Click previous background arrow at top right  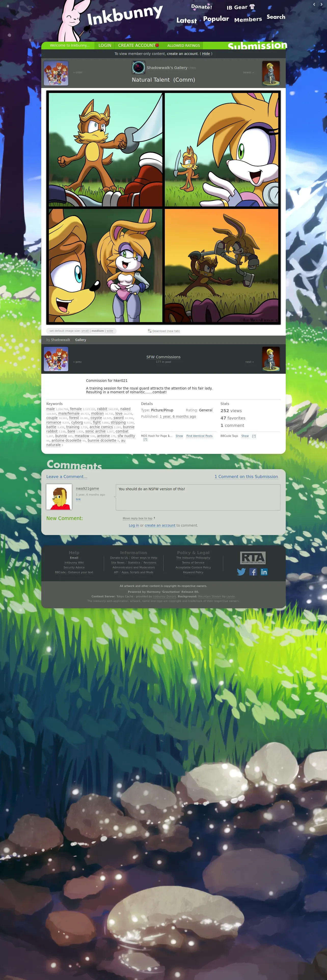click(314, 4)
